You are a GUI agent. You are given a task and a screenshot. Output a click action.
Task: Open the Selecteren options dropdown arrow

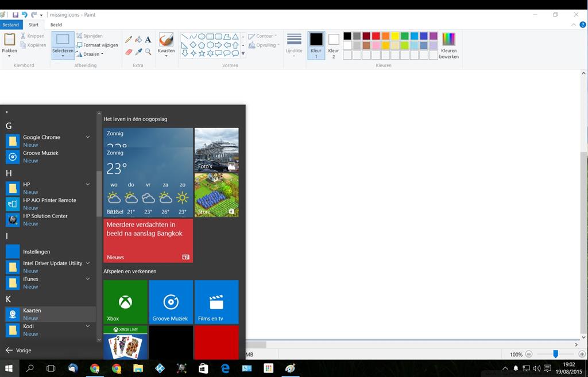(x=63, y=56)
